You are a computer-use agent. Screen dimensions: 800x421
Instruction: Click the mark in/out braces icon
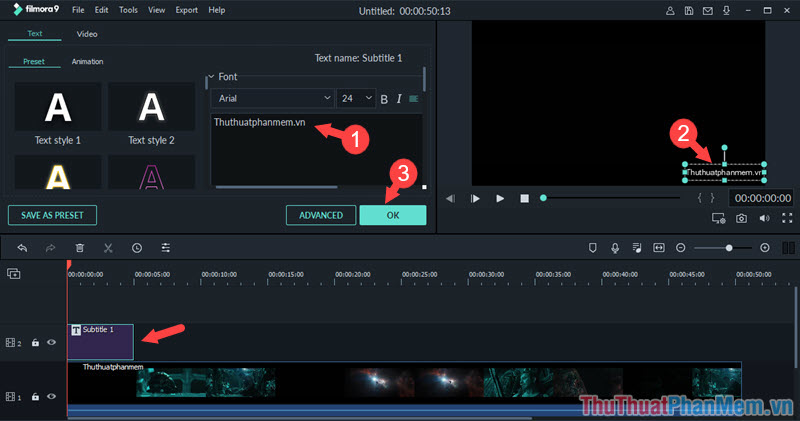pos(706,198)
